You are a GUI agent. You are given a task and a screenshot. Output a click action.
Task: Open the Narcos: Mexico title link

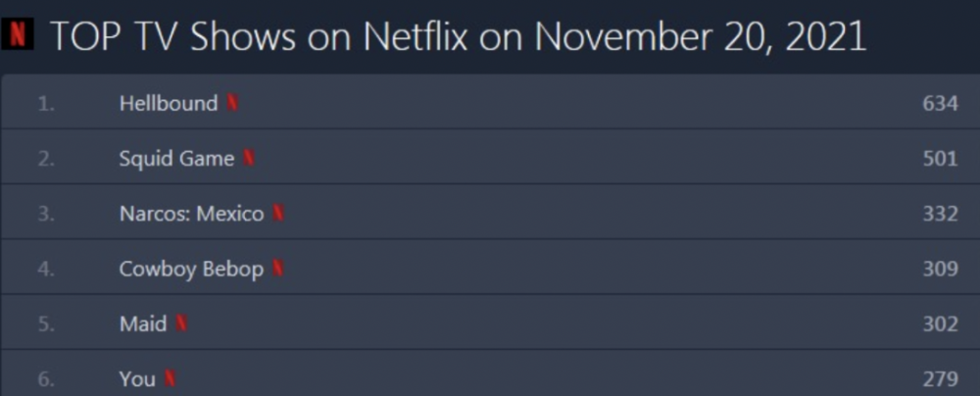[191, 213]
